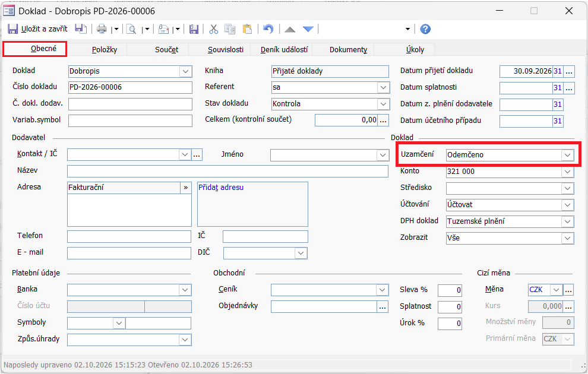This screenshot has width=588, height=374.
Task: Expand the Stav dokladu dropdown
Action: click(x=383, y=104)
